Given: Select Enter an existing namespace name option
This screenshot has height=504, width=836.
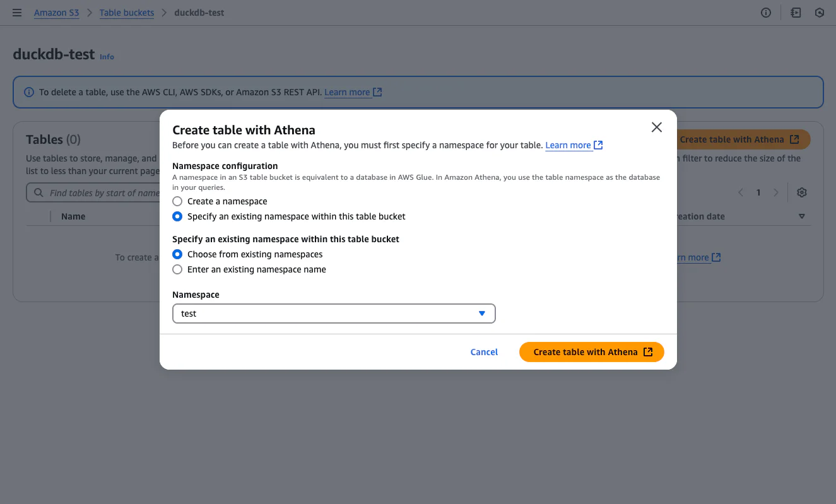Looking at the screenshot, I should tap(177, 269).
